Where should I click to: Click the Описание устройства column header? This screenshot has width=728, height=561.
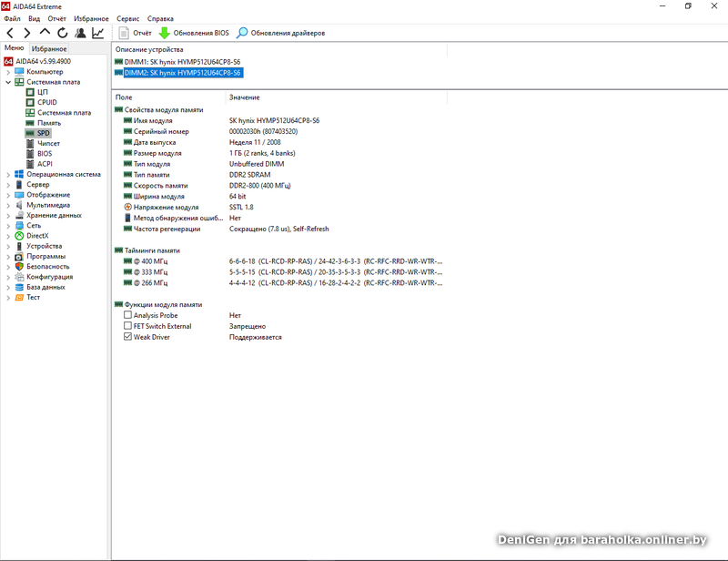point(279,49)
